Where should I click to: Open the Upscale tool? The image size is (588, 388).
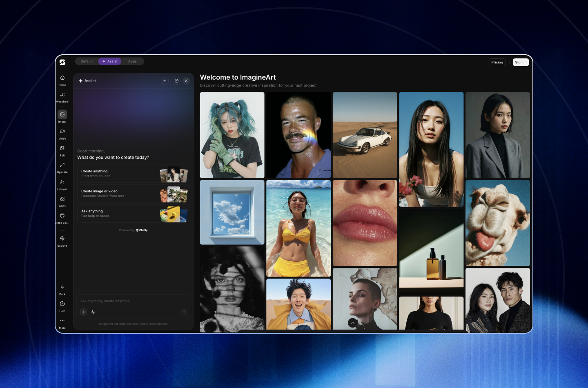pos(62,166)
